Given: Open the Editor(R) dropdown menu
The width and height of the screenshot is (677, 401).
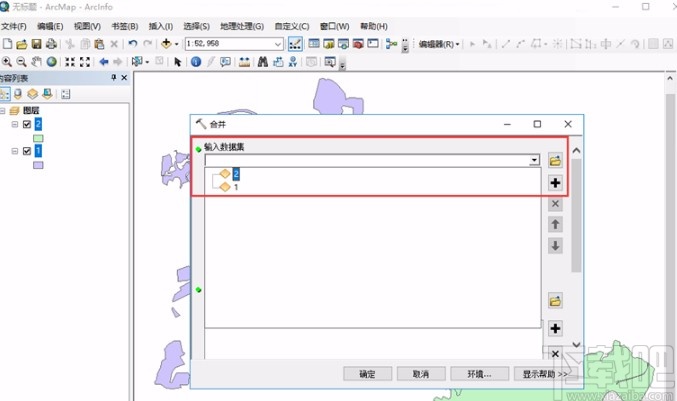Looking at the screenshot, I should point(439,44).
